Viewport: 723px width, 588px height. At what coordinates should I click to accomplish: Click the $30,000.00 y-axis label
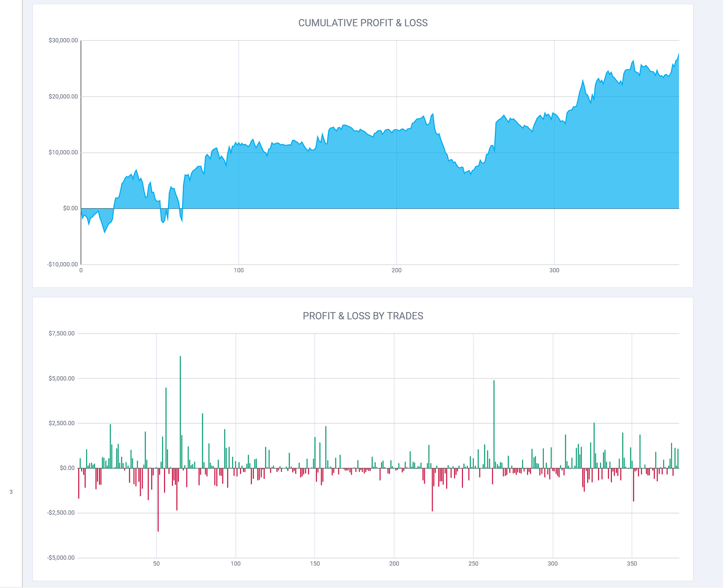click(x=63, y=40)
